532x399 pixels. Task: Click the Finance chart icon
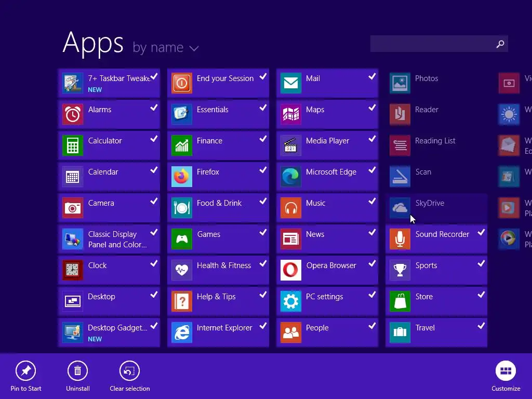[182, 145]
